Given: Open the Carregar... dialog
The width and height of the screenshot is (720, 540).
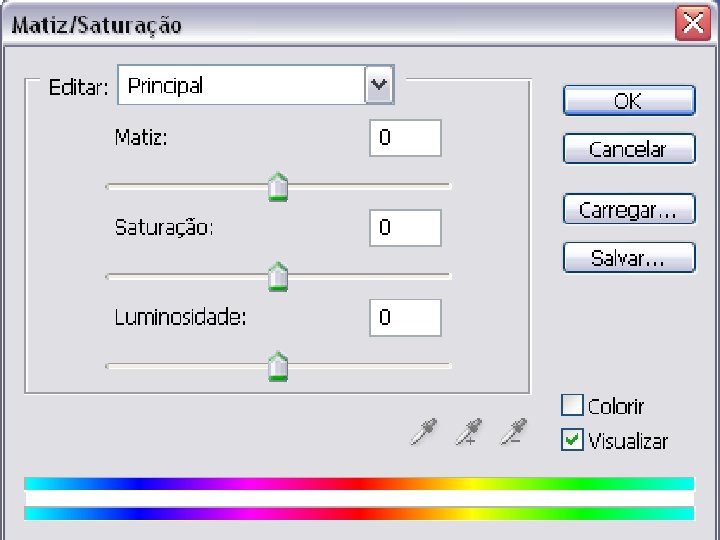Looking at the screenshot, I should [x=628, y=210].
